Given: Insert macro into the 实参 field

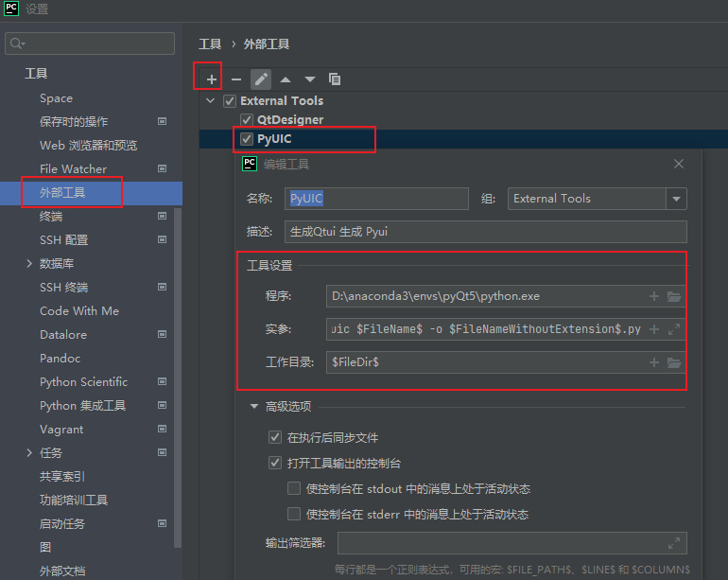Looking at the screenshot, I should tap(653, 329).
